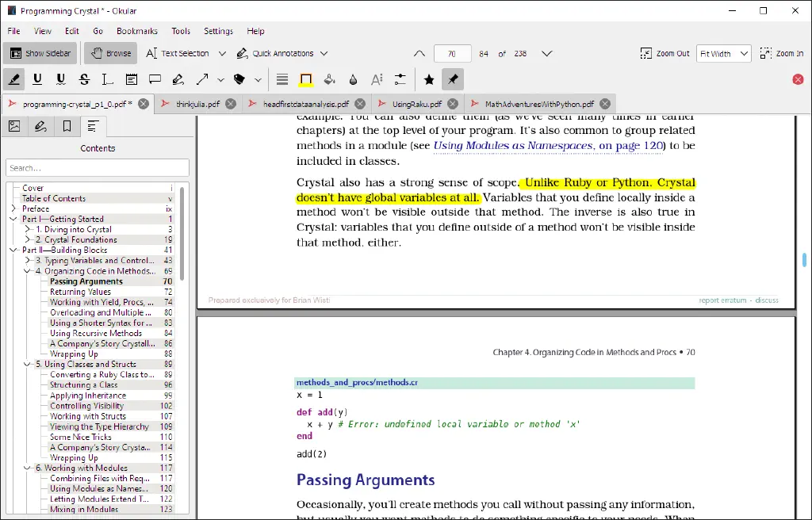Image resolution: width=812 pixels, height=520 pixels.
Task: Open the Bookmarks menu
Action: point(137,31)
